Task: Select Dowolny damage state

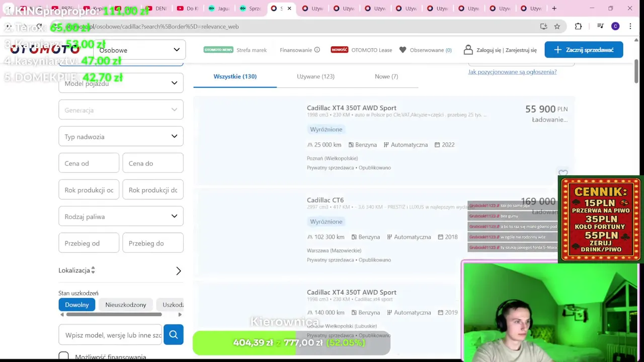Action: (x=76, y=305)
